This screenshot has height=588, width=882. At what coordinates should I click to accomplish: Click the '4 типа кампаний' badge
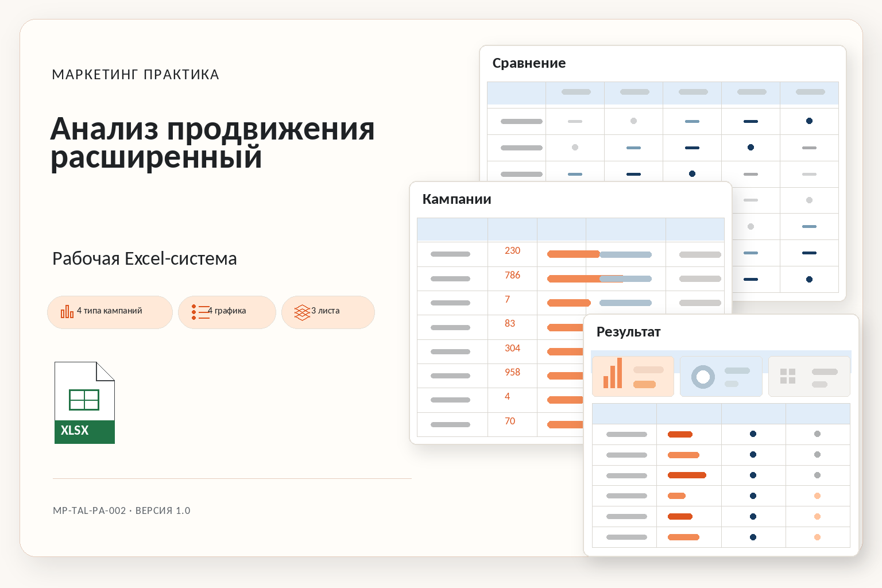pyautogui.click(x=110, y=312)
